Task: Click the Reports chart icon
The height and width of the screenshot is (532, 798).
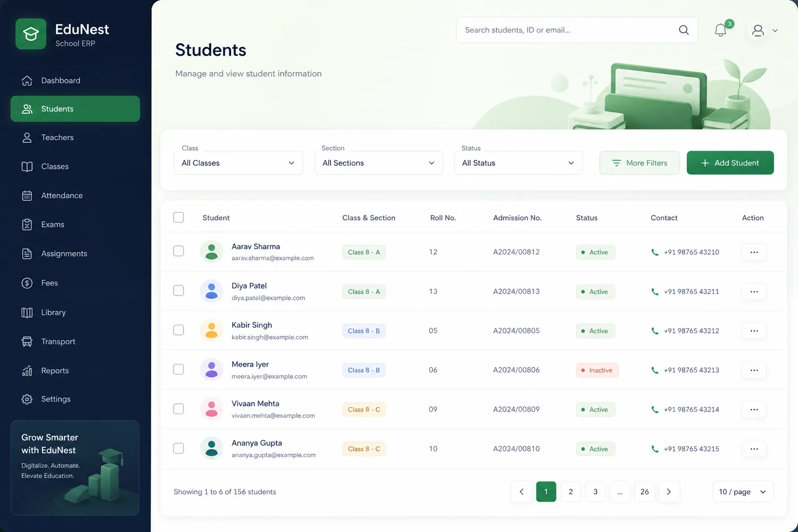Action: (x=27, y=370)
